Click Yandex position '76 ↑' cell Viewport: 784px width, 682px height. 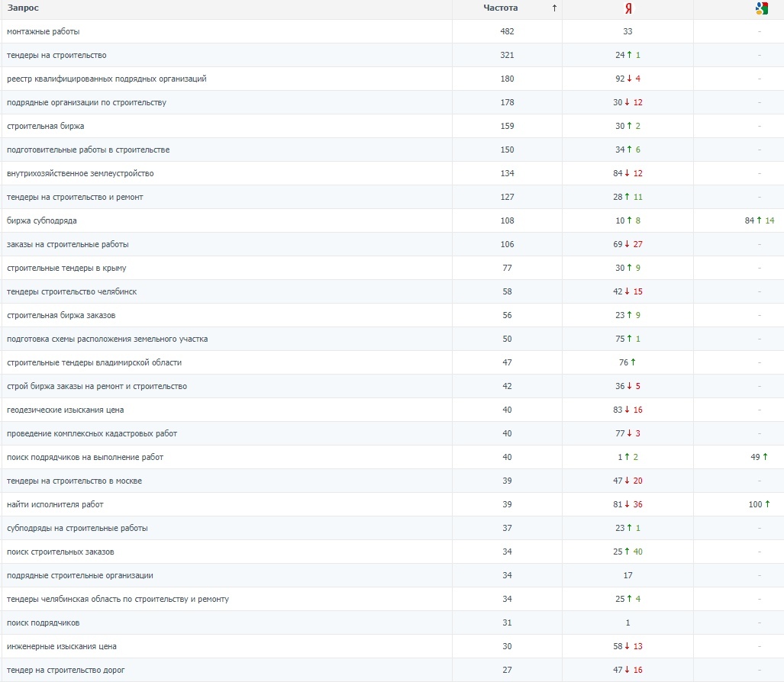point(627,362)
